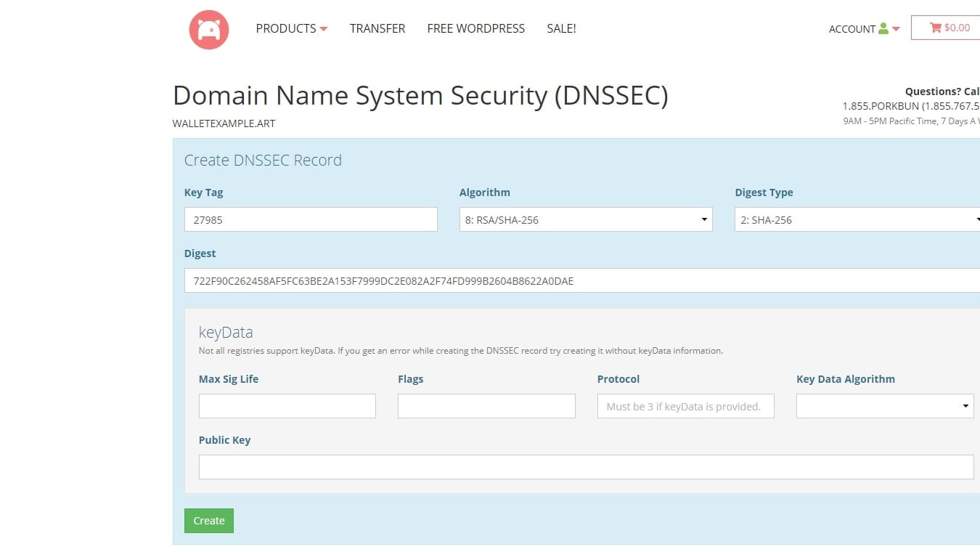Click the Public Key input field
Screen dimensions: 980x552
[x=587, y=467]
